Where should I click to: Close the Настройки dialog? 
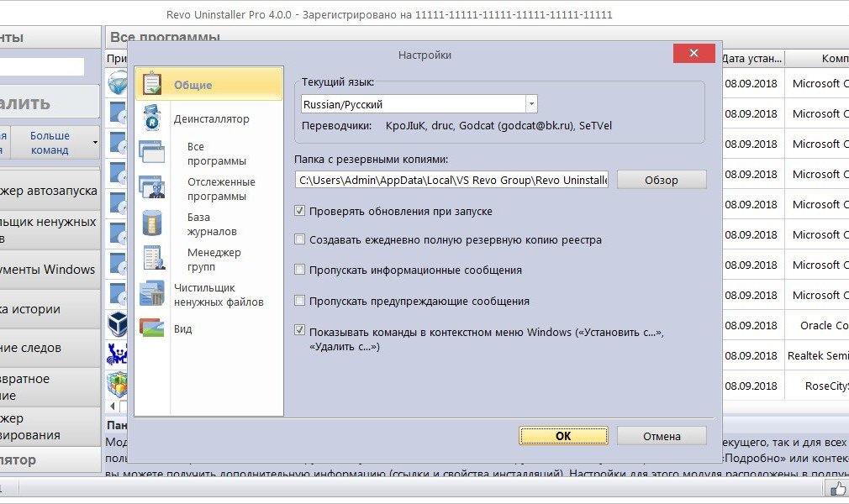[x=693, y=53]
